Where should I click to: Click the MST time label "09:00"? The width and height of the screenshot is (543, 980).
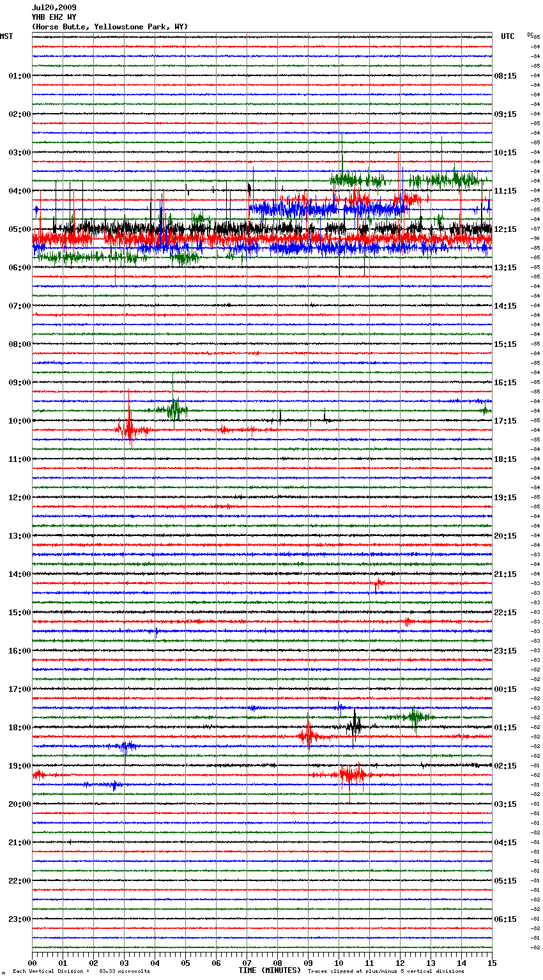pos(20,383)
